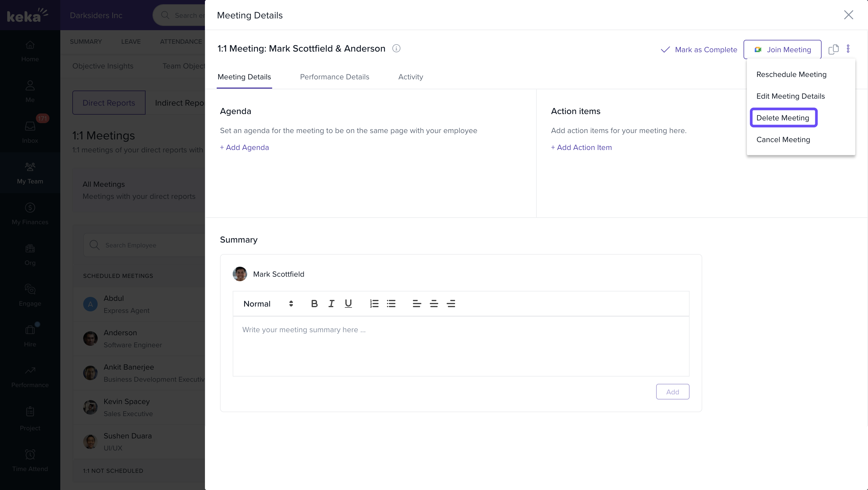
Task: Right align the summary text
Action: click(x=451, y=304)
